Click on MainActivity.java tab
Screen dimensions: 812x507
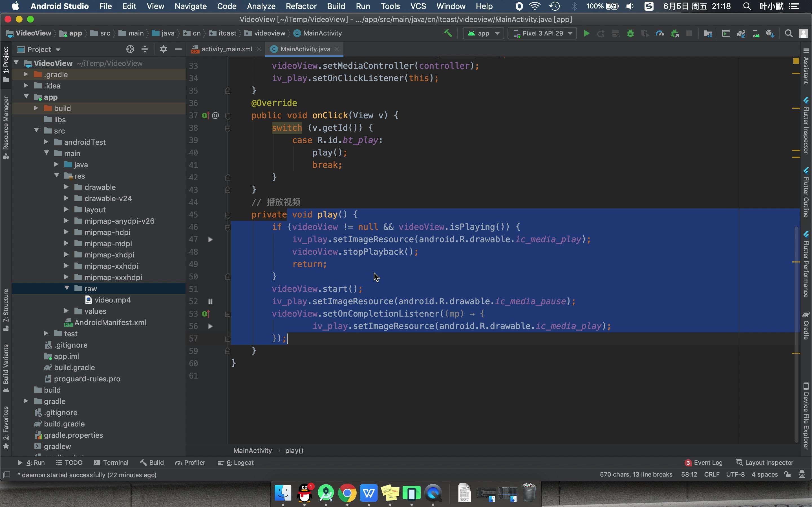(304, 48)
